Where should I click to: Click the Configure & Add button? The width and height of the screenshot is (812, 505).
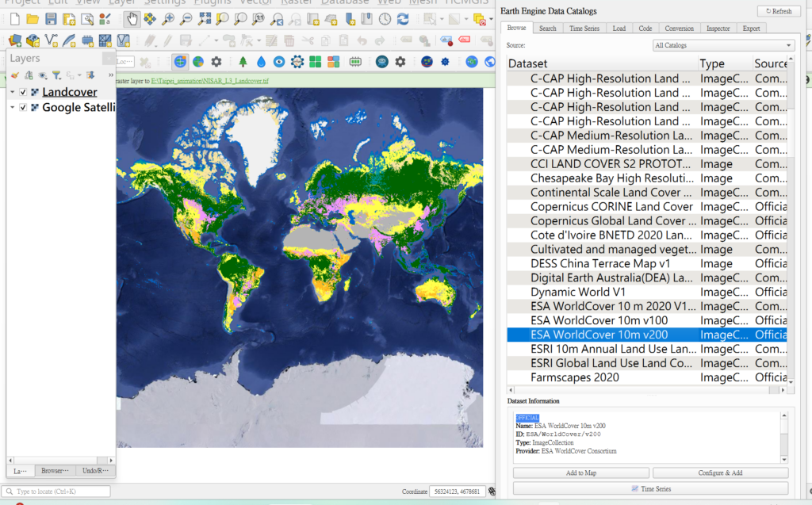tap(720, 472)
